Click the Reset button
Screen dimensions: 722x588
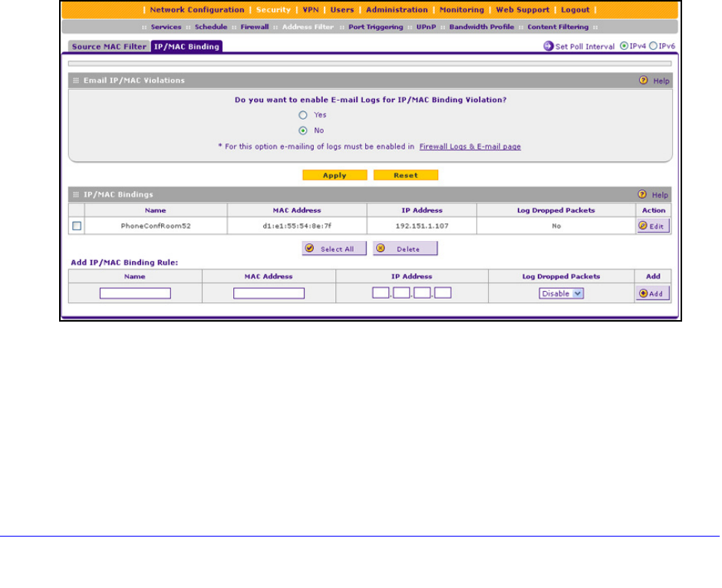coord(406,175)
